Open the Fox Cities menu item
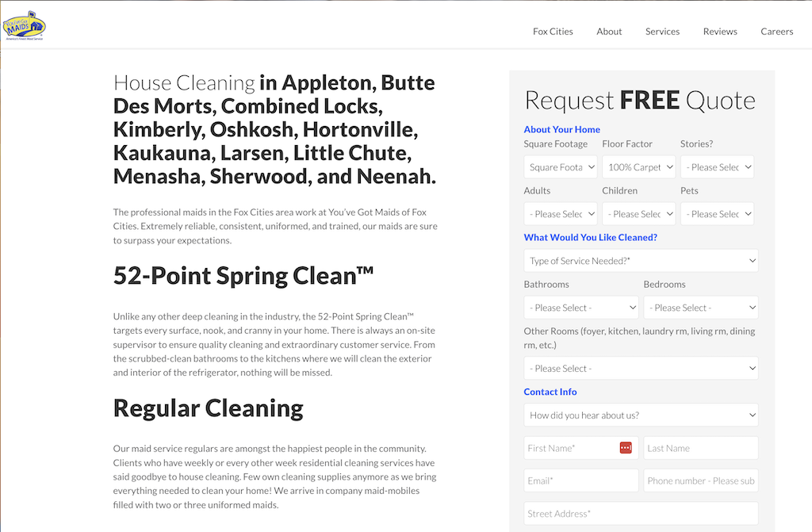812x532 pixels. [x=553, y=31]
